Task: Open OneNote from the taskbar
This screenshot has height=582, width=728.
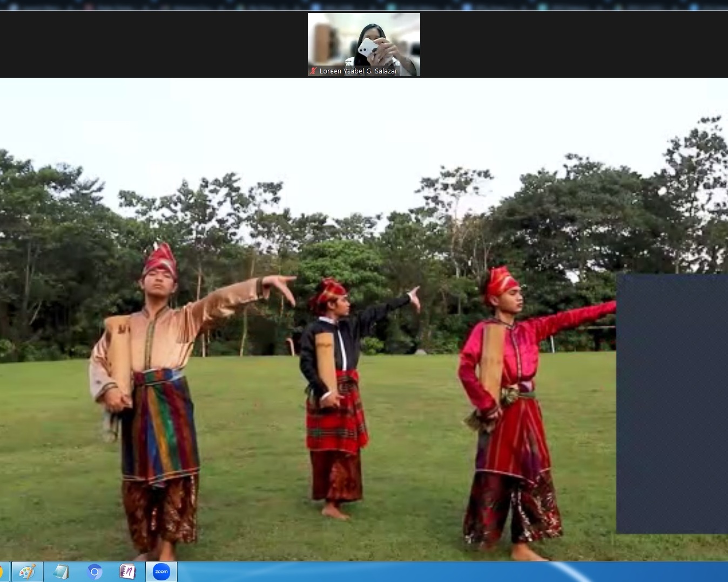Action: [x=128, y=572]
